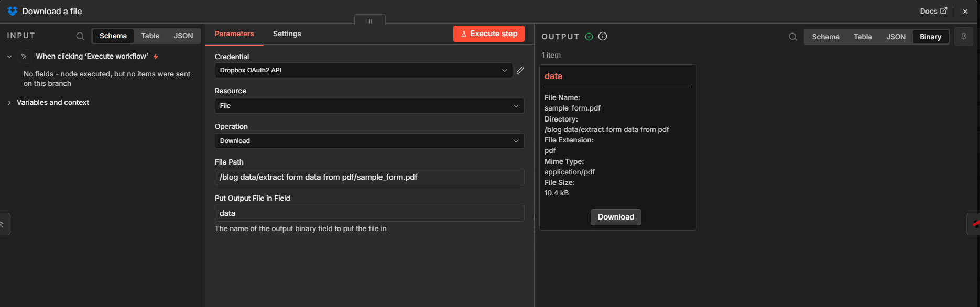Open the Credential dropdown

click(363, 70)
